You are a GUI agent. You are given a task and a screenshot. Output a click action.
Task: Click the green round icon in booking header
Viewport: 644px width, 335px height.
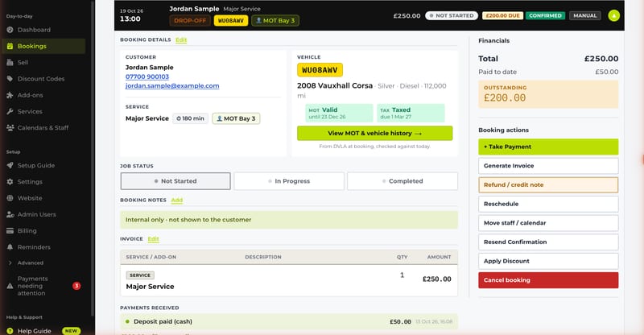(x=613, y=15)
